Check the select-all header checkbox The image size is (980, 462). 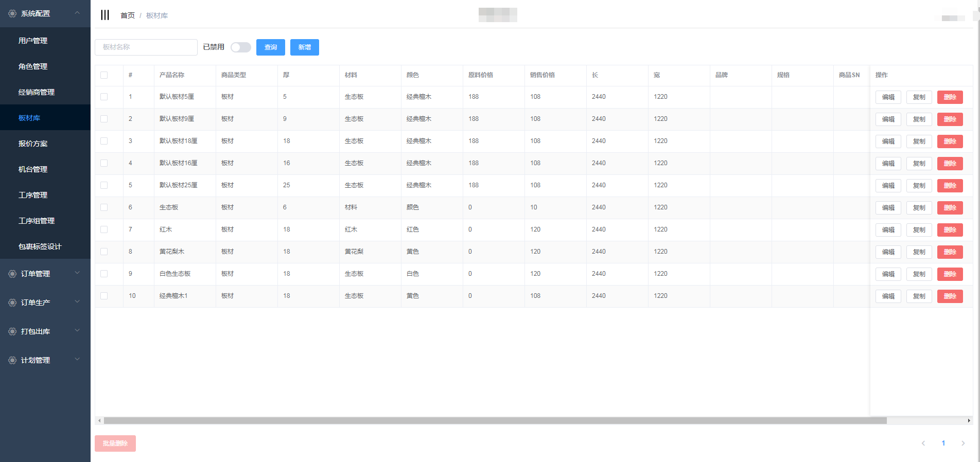tap(104, 75)
